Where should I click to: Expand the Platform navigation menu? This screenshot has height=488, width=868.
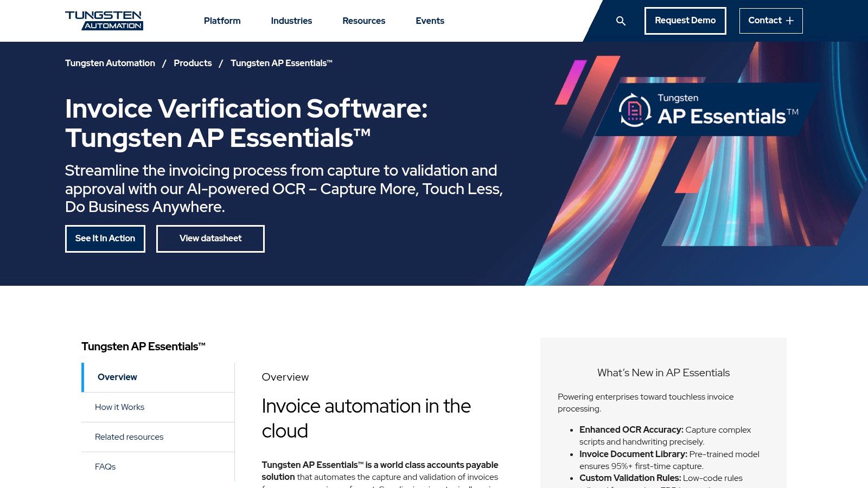[x=222, y=21]
